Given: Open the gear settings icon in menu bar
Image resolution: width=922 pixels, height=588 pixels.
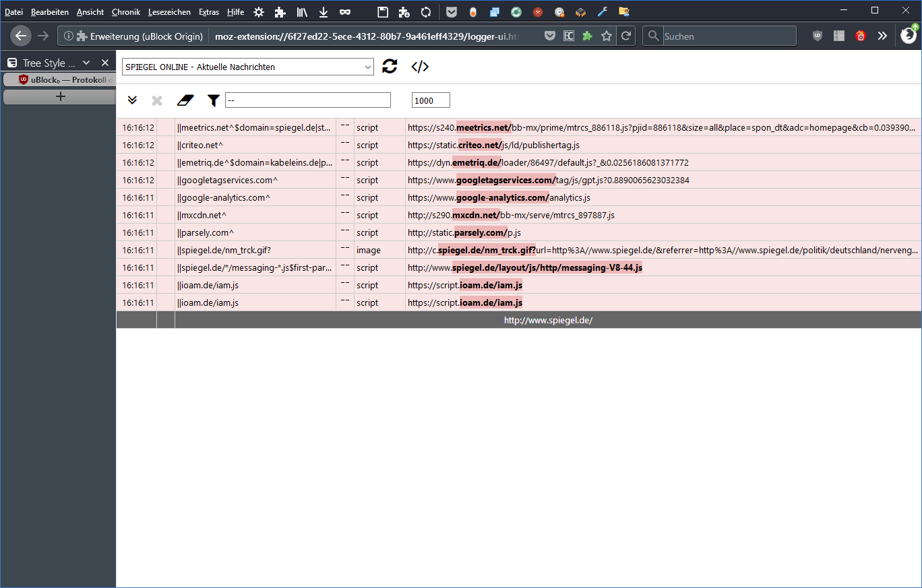Looking at the screenshot, I should [x=259, y=12].
